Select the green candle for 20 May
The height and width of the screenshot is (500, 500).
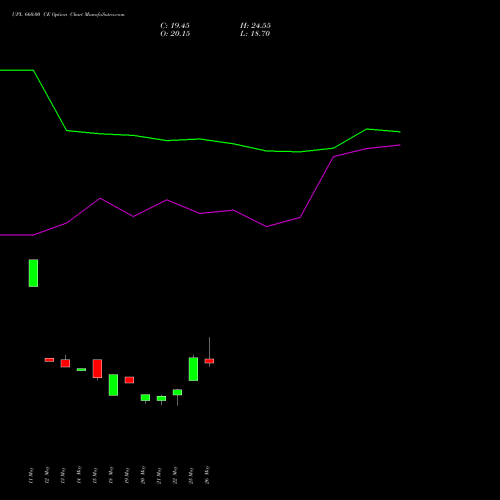point(145,398)
